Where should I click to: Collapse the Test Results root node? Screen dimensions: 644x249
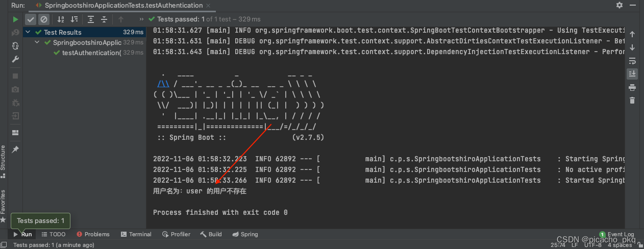(29, 32)
